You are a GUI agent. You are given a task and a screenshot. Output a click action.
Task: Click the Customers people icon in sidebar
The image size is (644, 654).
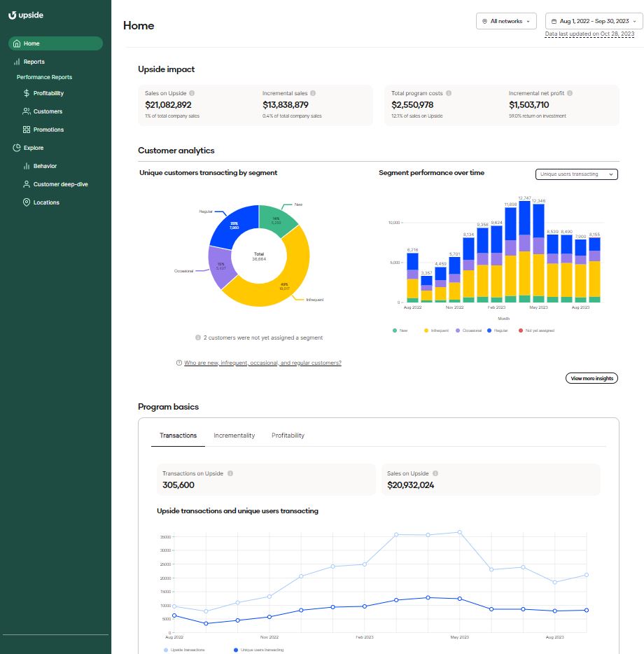click(x=27, y=111)
